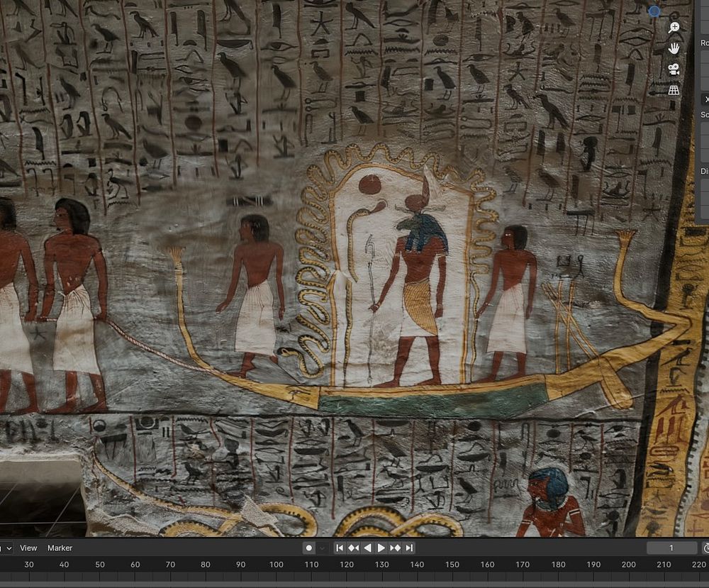The width and height of the screenshot is (709, 588).
Task: Click frame 150 on the timeline ruler
Action: coord(452,565)
